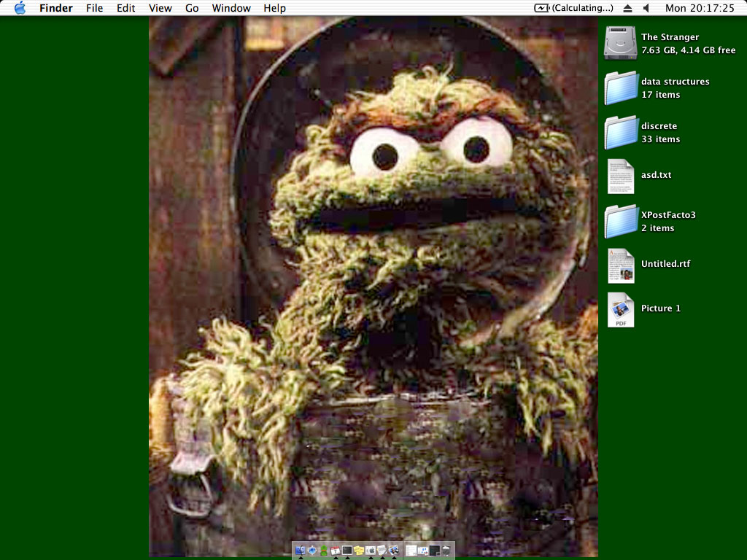Select the XPostFacto3 folder
This screenshot has height=560, width=747.
point(621,222)
